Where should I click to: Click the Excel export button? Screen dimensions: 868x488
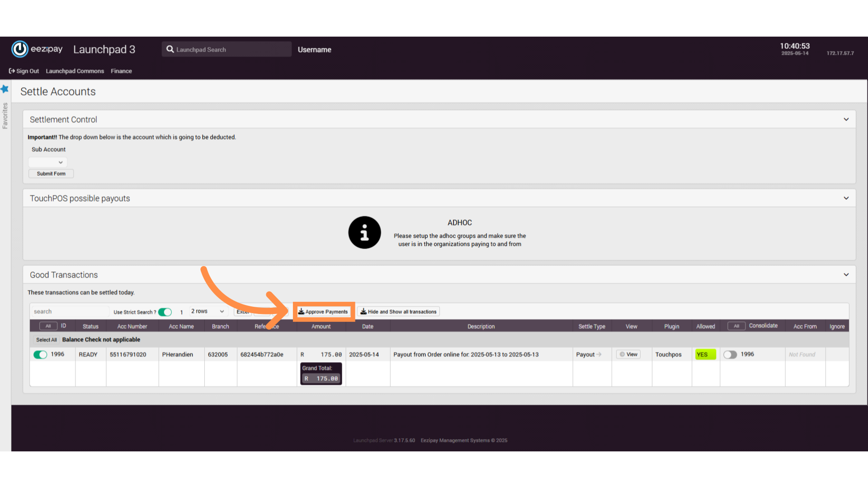click(243, 312)
